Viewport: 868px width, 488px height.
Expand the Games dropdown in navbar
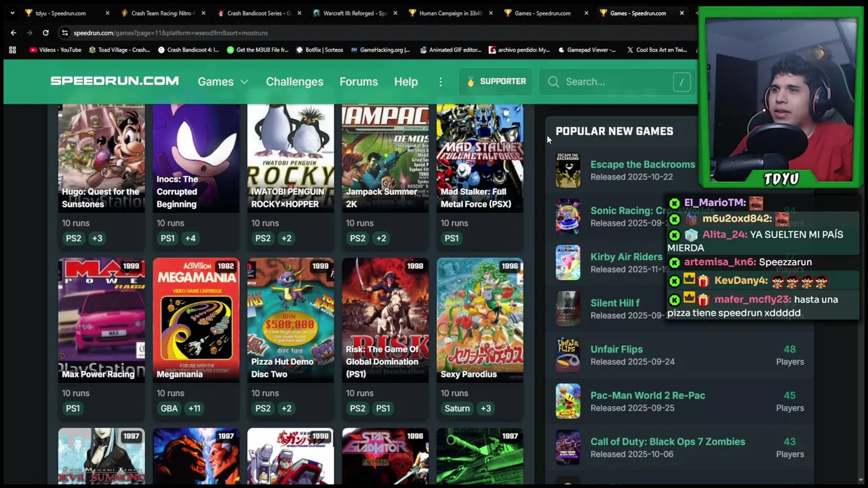(x=223, y=81)
